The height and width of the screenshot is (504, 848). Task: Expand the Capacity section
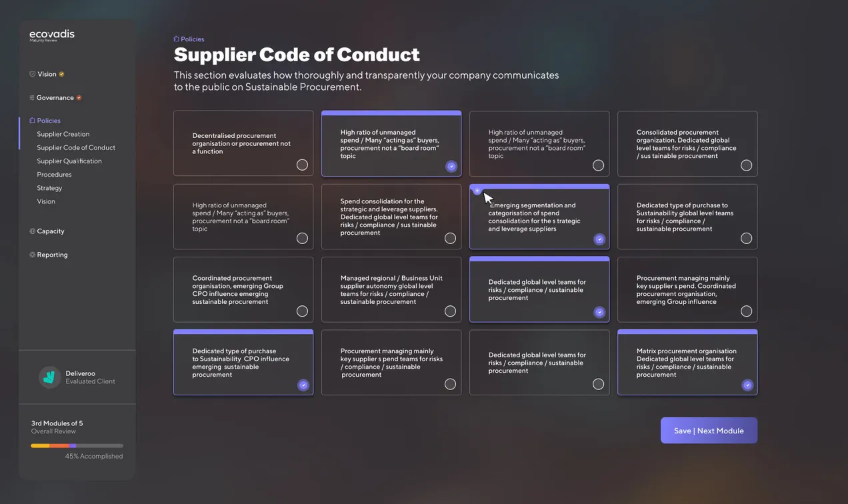(x=51, y=231)
